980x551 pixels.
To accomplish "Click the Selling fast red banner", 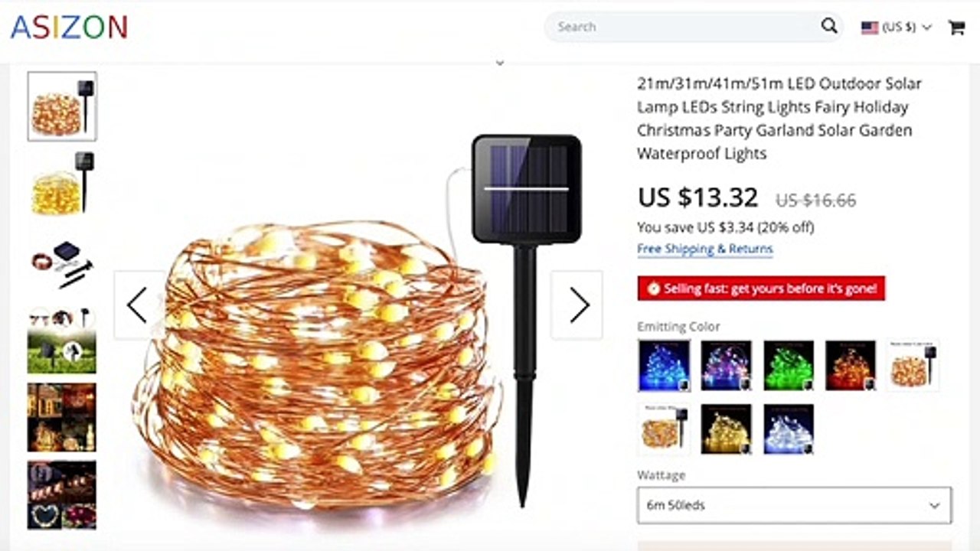I will point(761,289).
